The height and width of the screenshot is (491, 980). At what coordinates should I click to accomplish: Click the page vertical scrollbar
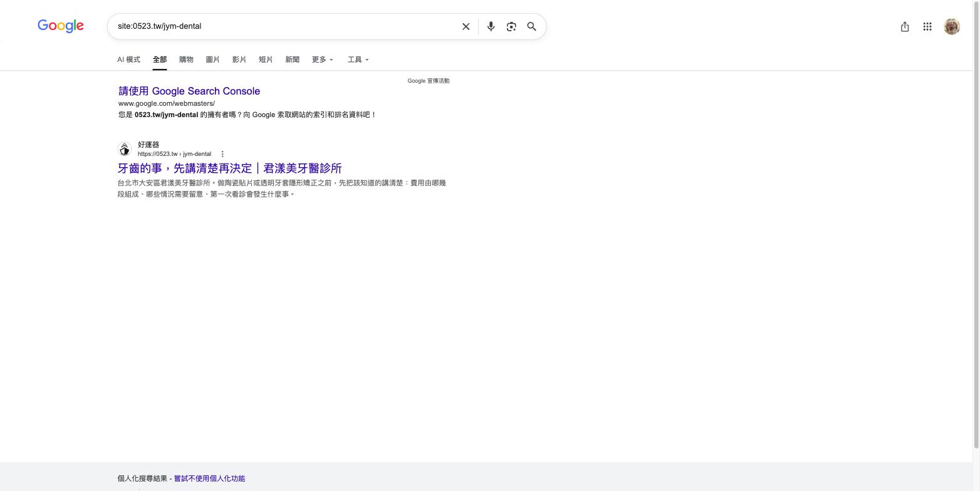976,224
